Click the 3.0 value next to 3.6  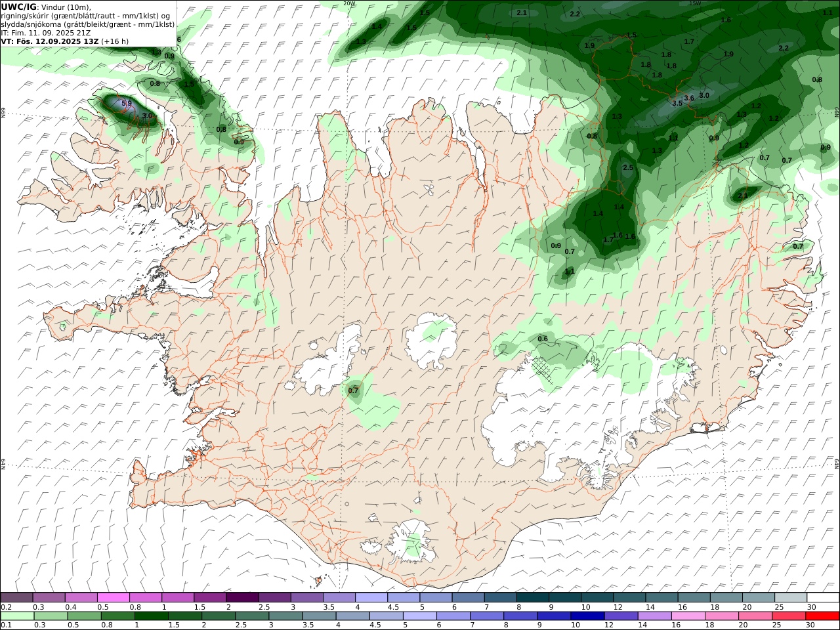[x=704, y=95]
